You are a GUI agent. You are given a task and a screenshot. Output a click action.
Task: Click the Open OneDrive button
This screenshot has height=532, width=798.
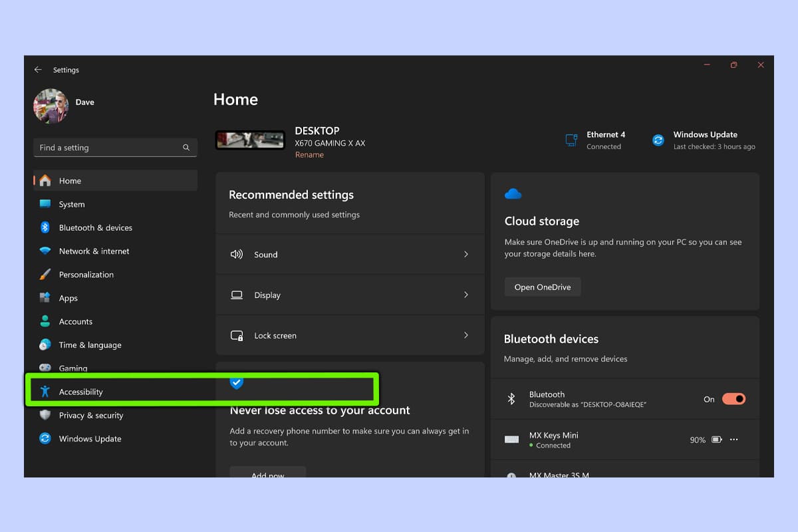click(542, 287)
